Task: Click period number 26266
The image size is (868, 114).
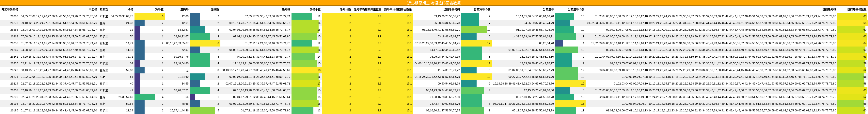Action: tap(14, 30)
